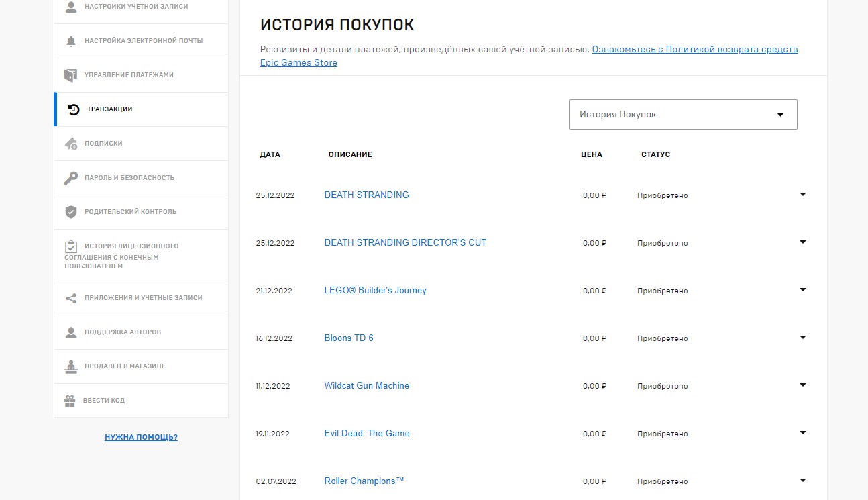The width and height of the screenshot is (868, 500).
Task: Click the date 11.12.2022
Action: [273, 387]
